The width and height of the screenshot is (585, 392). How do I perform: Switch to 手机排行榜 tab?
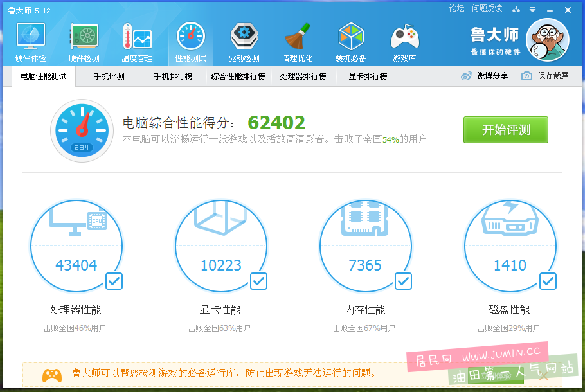[174, 76]
